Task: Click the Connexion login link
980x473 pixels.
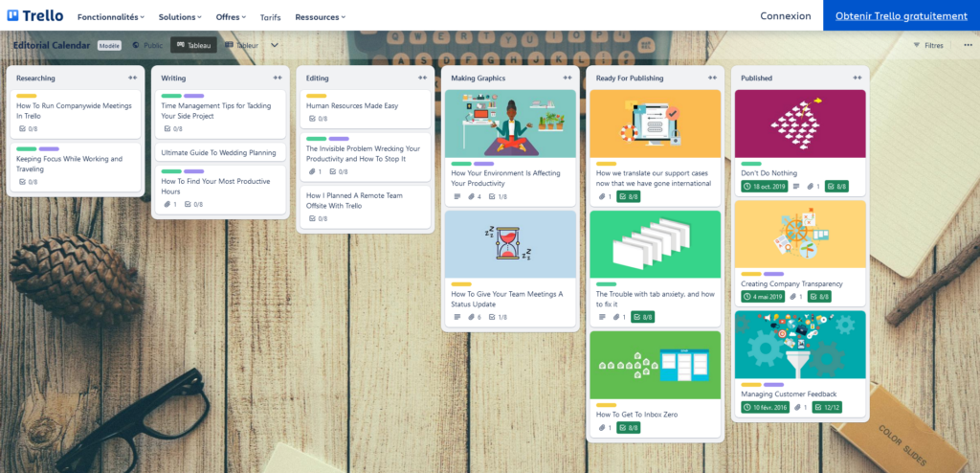Action: tap(786, 16)
